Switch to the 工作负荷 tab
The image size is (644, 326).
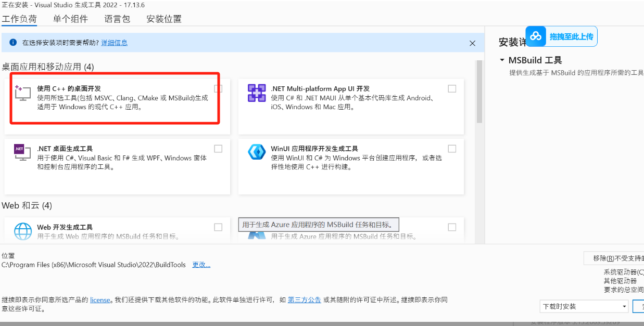point(19,19)
